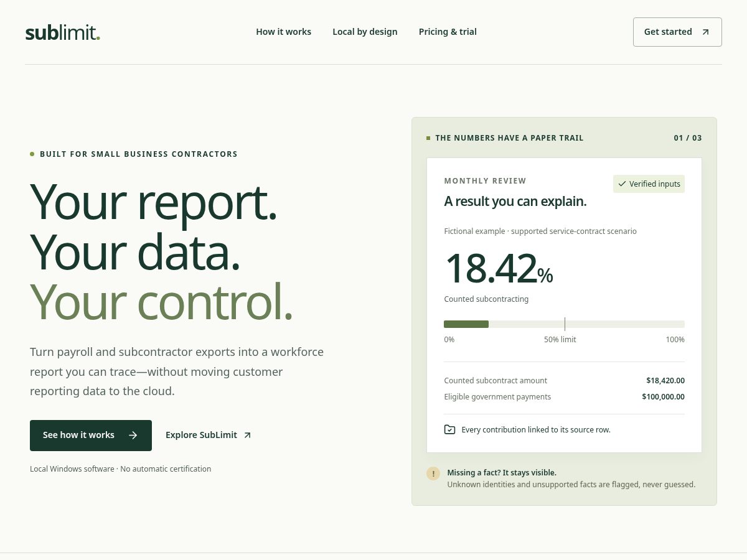Screen dimensions: 747x560
Task: Click diagonal arrow icon beside Explore SubLimit
Action: [x=247, y=436]
